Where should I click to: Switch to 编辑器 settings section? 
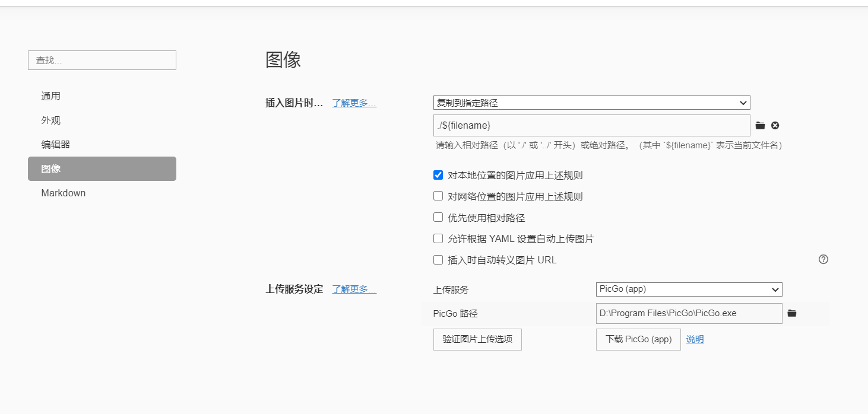coord(102,145)
